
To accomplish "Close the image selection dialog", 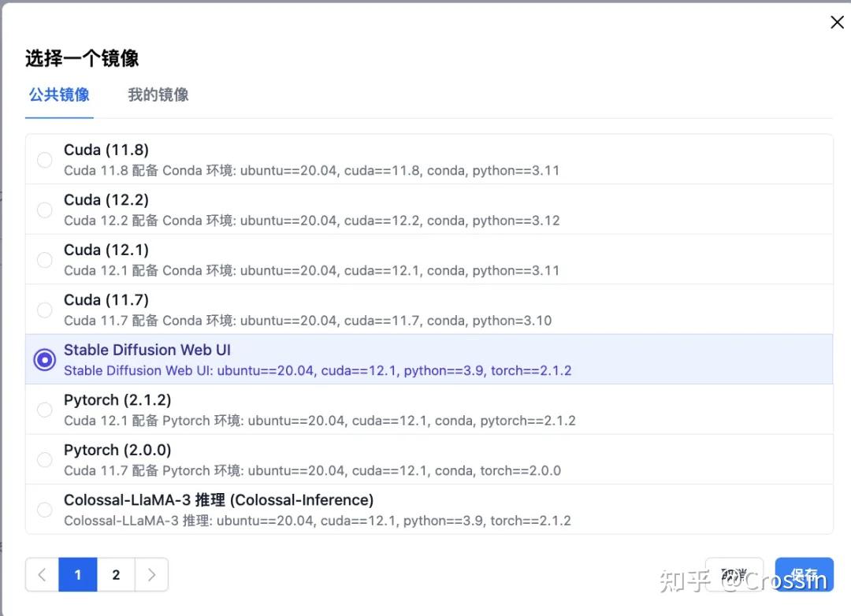I will (837, 22).
